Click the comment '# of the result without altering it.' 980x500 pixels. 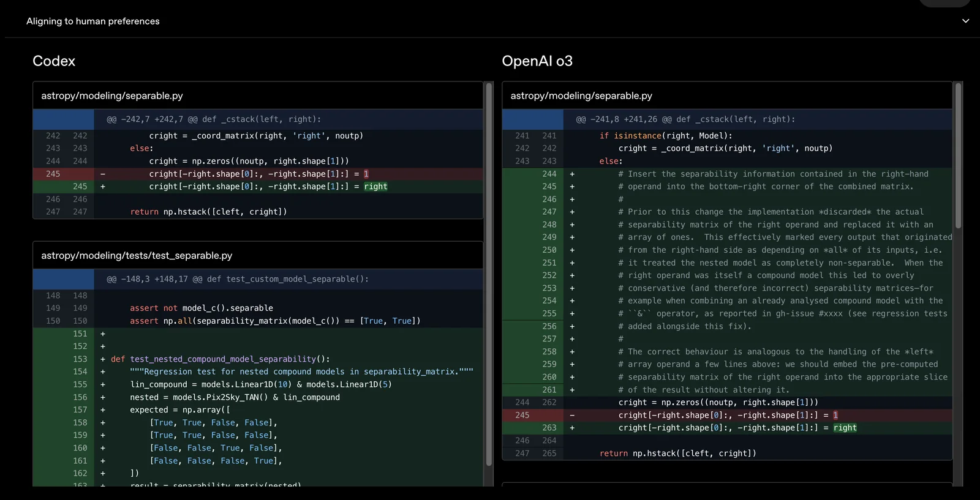[704, 390]
